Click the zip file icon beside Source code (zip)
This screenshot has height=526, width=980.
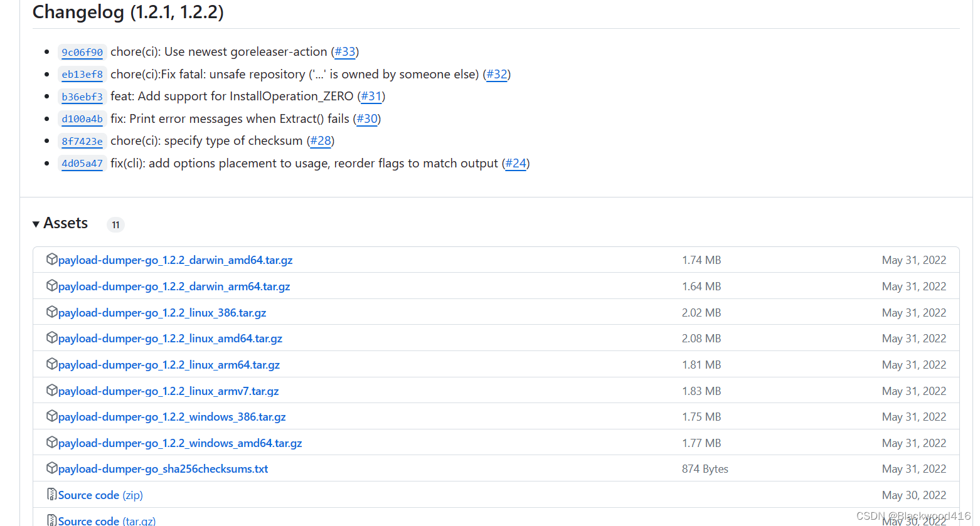[x=51, y=495]
